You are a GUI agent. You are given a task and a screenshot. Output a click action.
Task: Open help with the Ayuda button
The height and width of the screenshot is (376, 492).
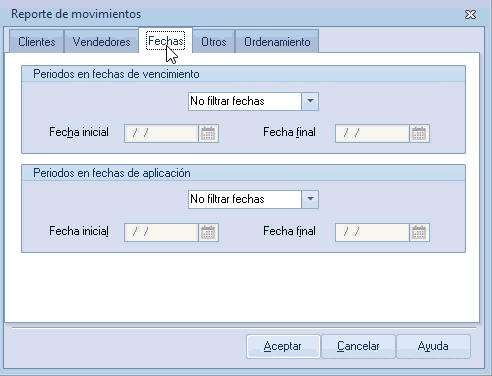[433, 346]
